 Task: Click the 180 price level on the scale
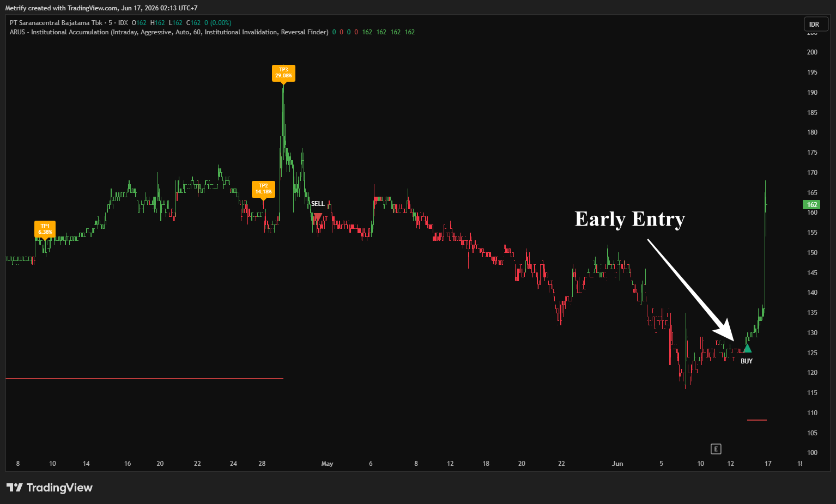click(812, 132)
